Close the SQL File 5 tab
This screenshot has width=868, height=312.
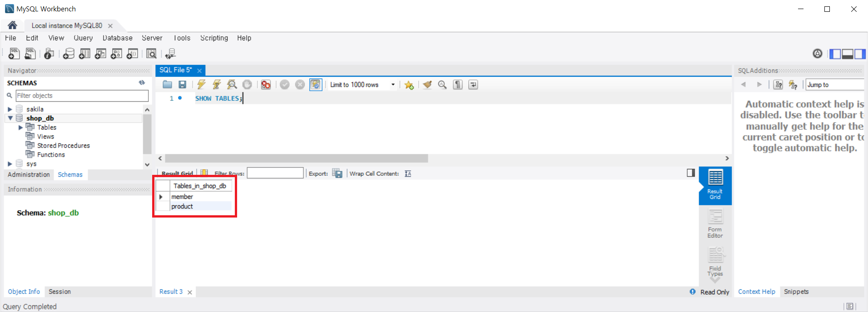coord(199,70)
